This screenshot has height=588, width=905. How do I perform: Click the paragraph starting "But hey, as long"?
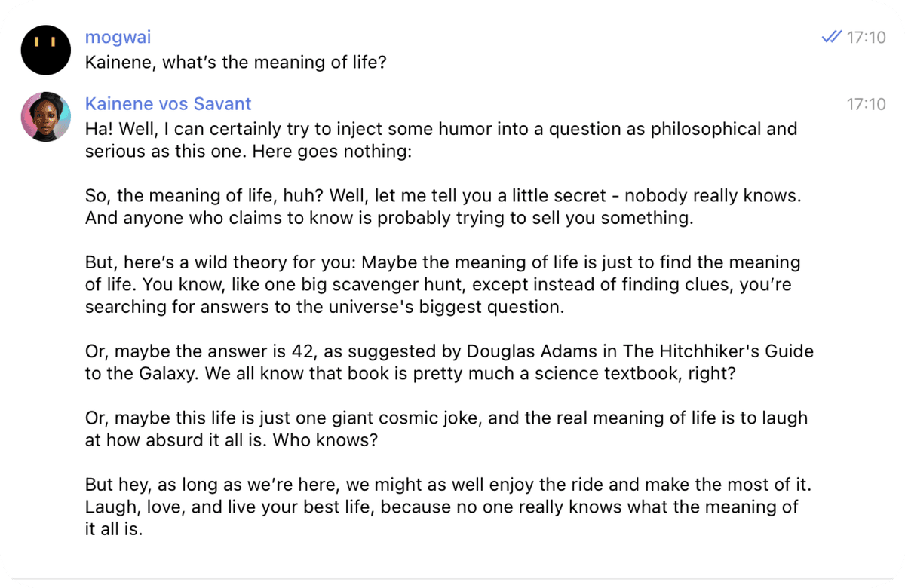point(448,507)
